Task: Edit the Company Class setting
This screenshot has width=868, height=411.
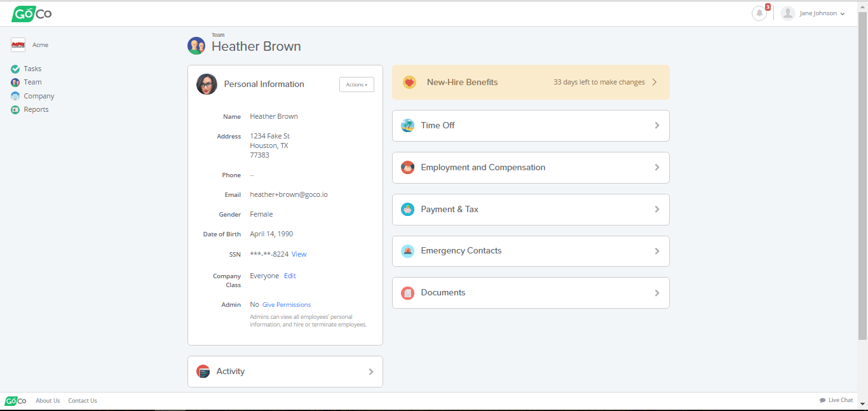Action: (x=290, y=276)
